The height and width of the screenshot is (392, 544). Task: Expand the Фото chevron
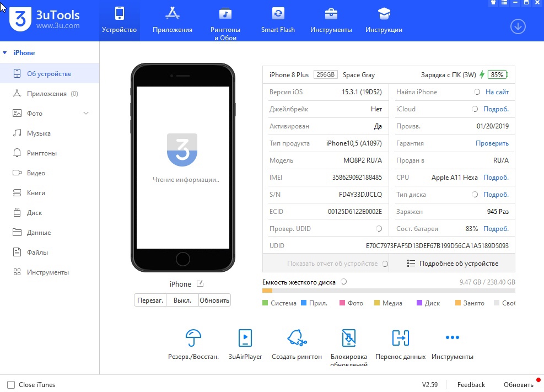pyautogui.click(x=86, y=114)
